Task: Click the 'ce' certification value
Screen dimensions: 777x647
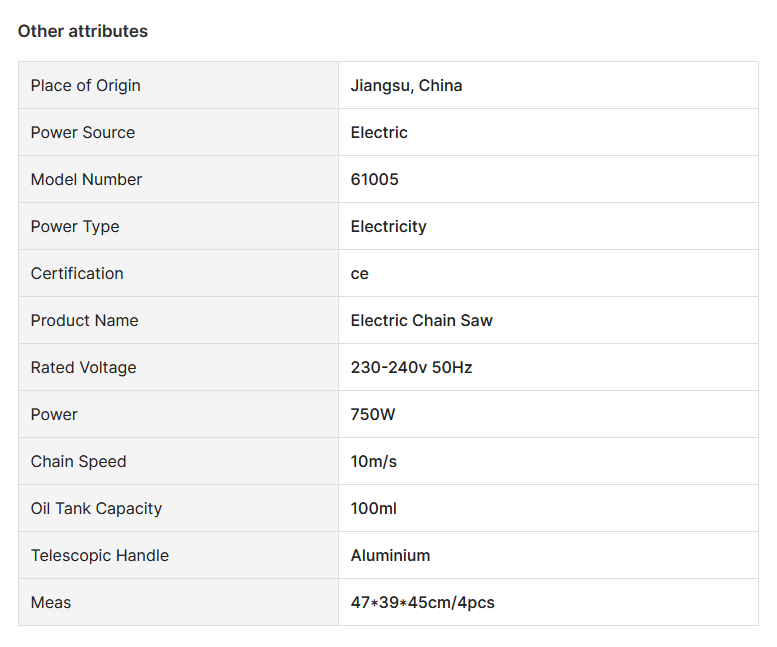Action: point(360,273)
